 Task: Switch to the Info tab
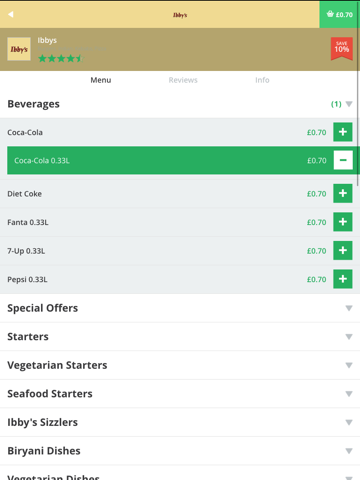click(262, 80)
